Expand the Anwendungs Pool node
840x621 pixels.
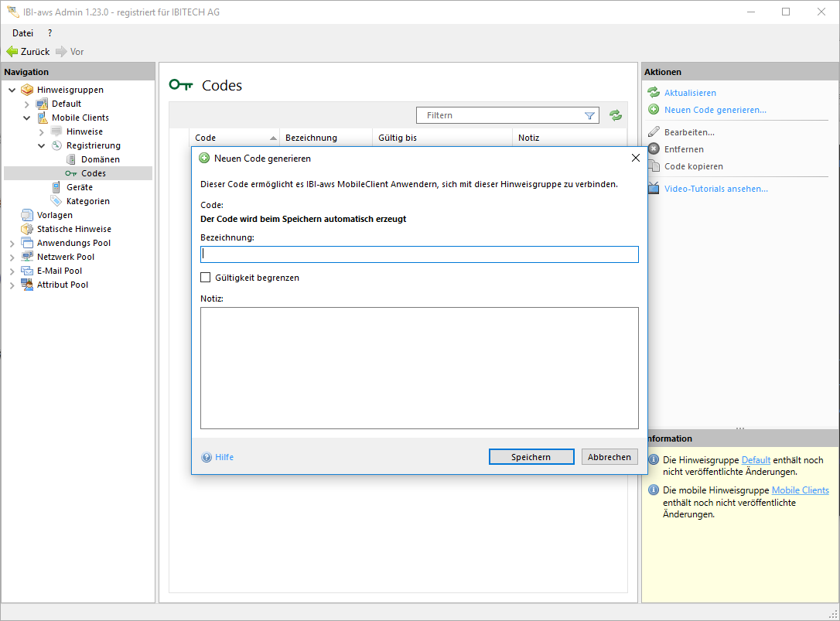coord(12,243)
